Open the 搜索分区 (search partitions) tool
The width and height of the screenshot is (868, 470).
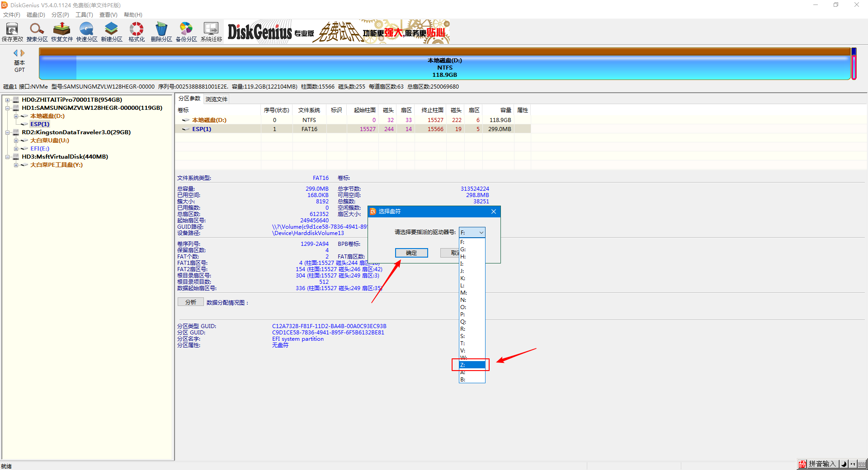click(x=37, y=32)
